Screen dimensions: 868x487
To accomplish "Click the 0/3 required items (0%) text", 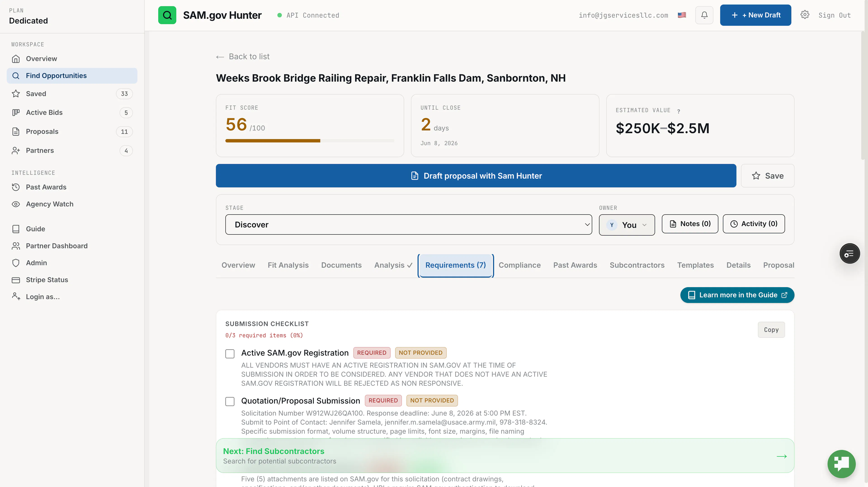I will tap(264, 335).
